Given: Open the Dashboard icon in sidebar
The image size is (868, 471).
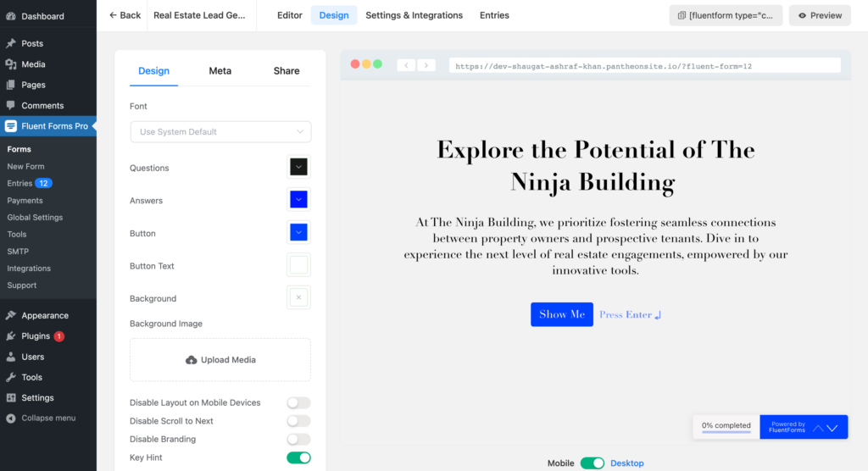Looking at the screenshot, I should (10, 16).
